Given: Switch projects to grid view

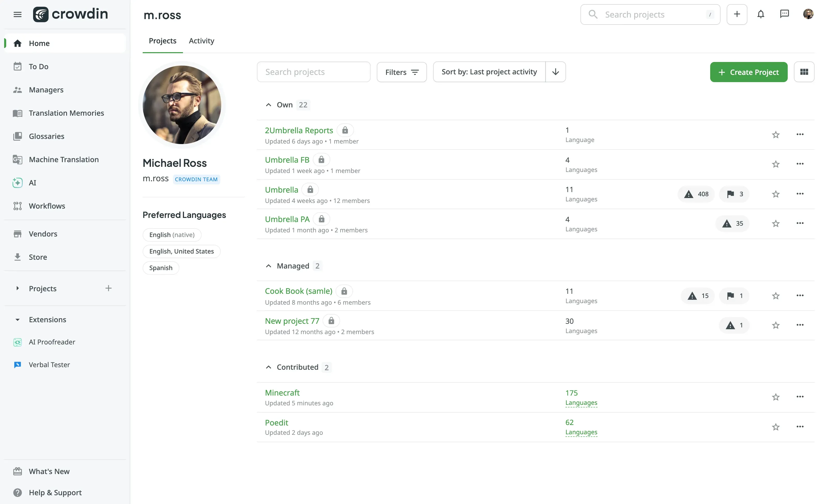Looking at the screenshot, I should point(804,72).
